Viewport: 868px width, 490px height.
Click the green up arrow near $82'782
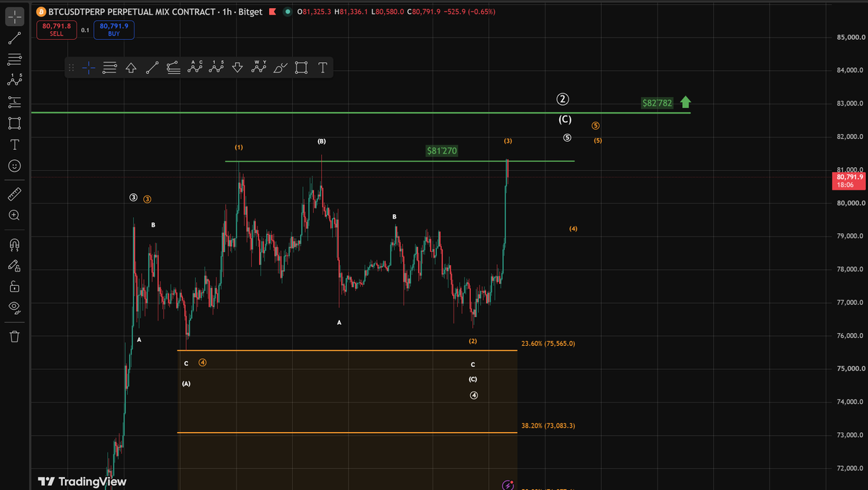click(x=686, y=103)
